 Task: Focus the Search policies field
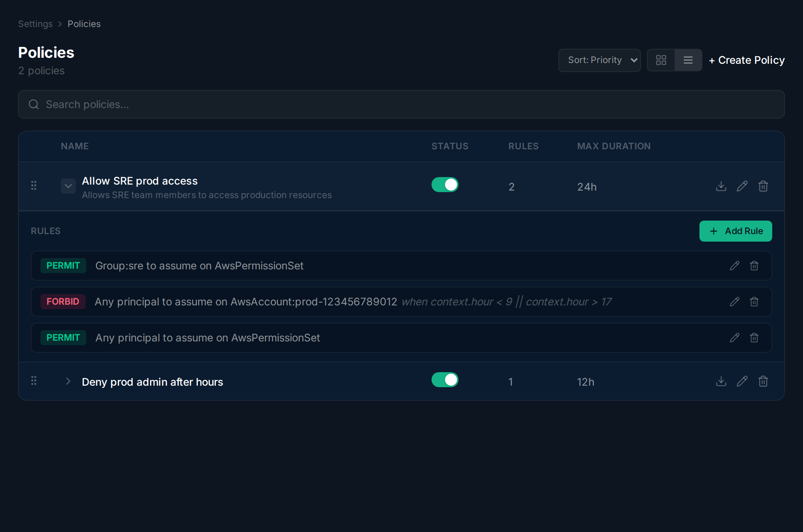pyautogui.click(x=401, y=104)
